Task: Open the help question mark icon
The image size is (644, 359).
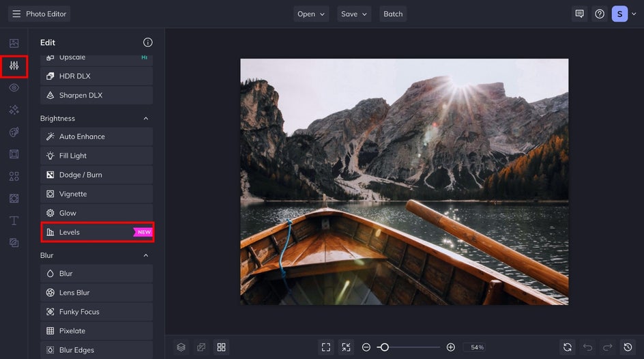Action: (600, 14)
